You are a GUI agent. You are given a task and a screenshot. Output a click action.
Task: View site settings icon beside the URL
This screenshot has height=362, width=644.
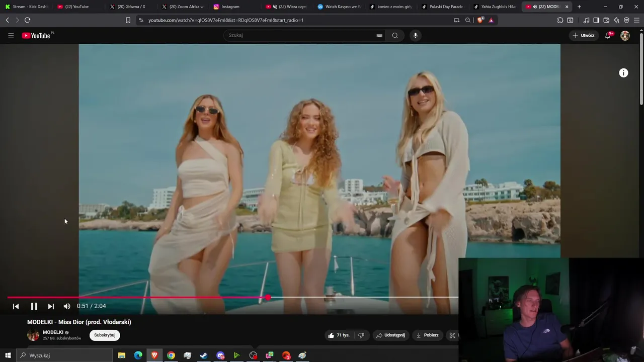pos(141,20)
